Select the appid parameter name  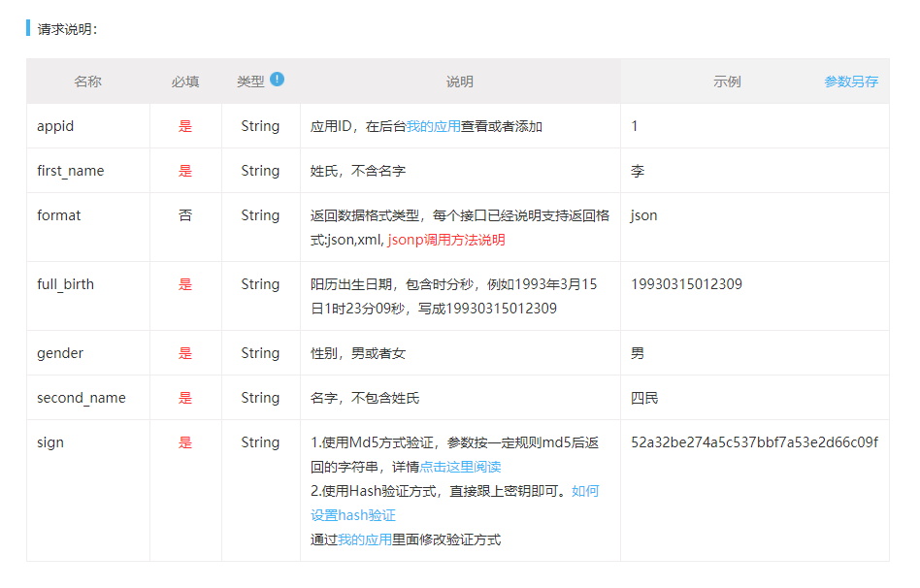pyautogui.click(x=55, y=127)
